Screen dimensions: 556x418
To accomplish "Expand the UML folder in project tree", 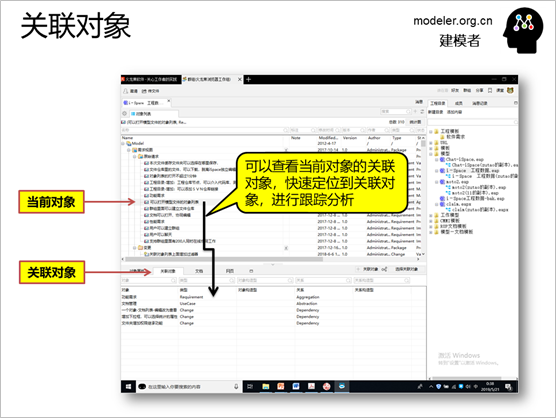I will pyautogui.click(x=431, y=143).
